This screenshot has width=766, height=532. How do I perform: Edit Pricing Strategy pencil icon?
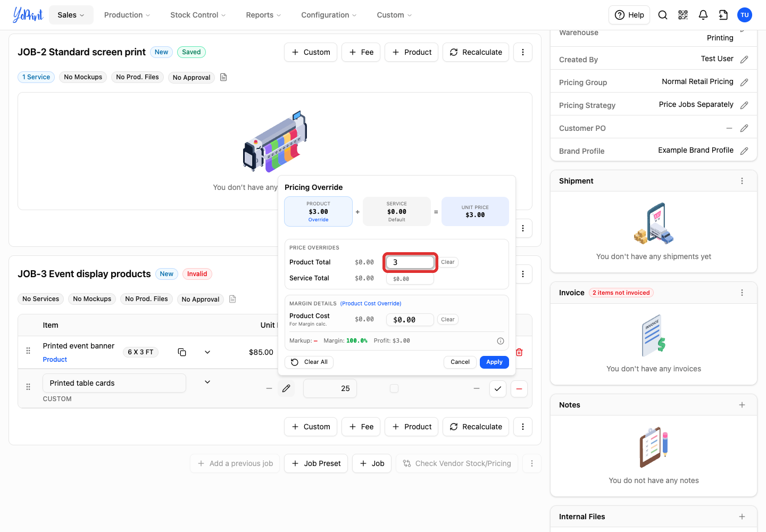(x=744, y=105)
